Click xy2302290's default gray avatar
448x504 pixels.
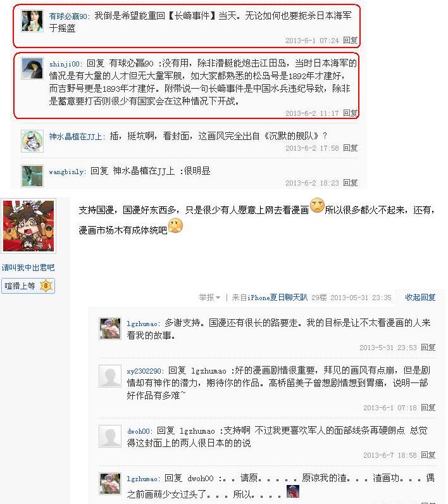pyautogui.click(x=110, y=375)
